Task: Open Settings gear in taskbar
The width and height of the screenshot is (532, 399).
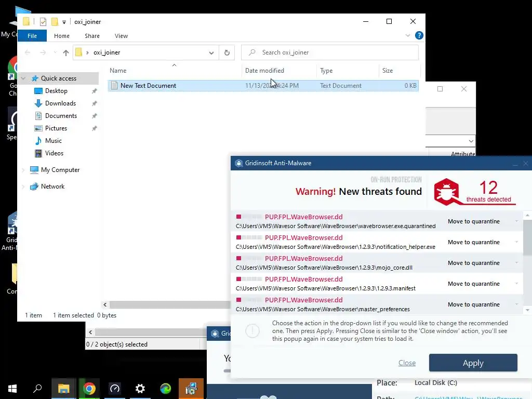Action: (140, 389)
